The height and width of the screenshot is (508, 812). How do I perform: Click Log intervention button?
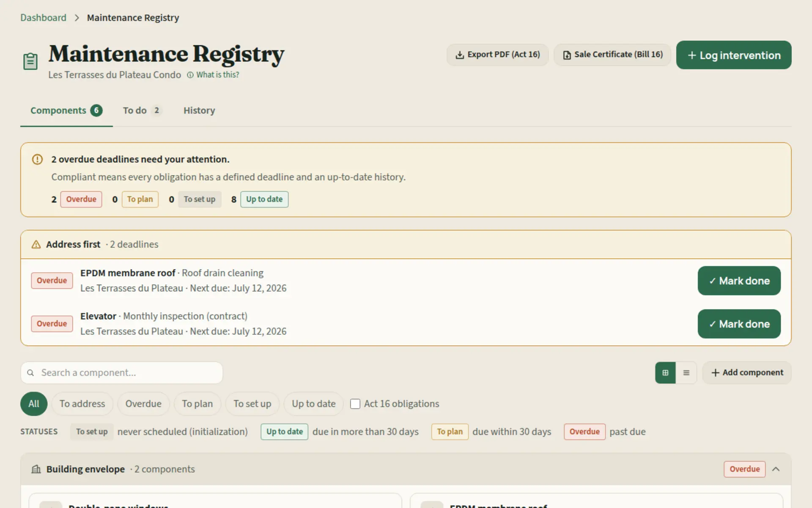click(734, 55)
